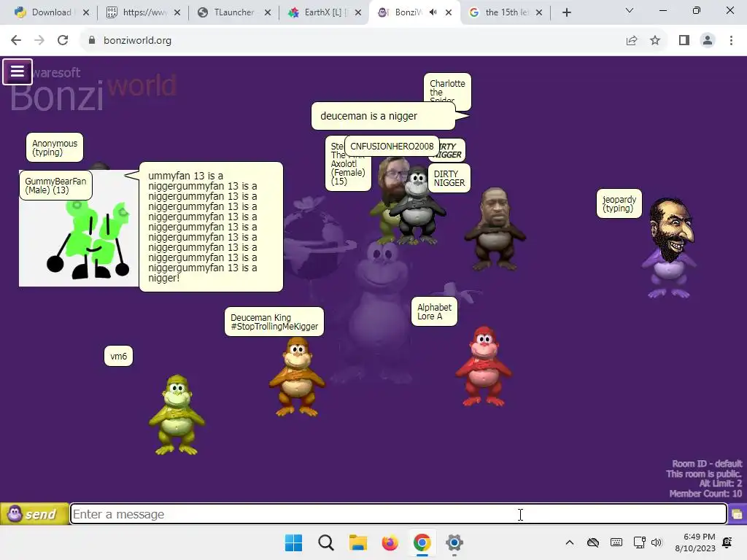
Task: Open Windows taskbar search
Action: (x=326, y=542)
